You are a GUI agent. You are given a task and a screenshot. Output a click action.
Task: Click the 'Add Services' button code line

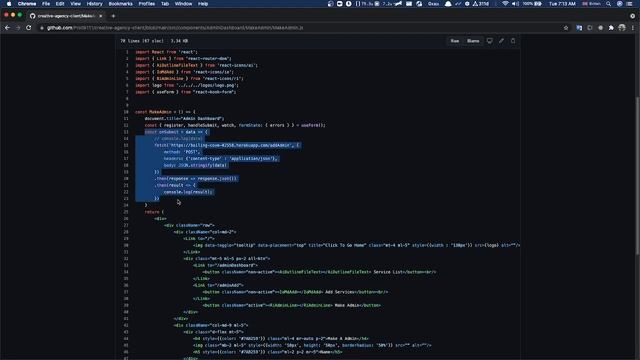[x=295, y=292]
